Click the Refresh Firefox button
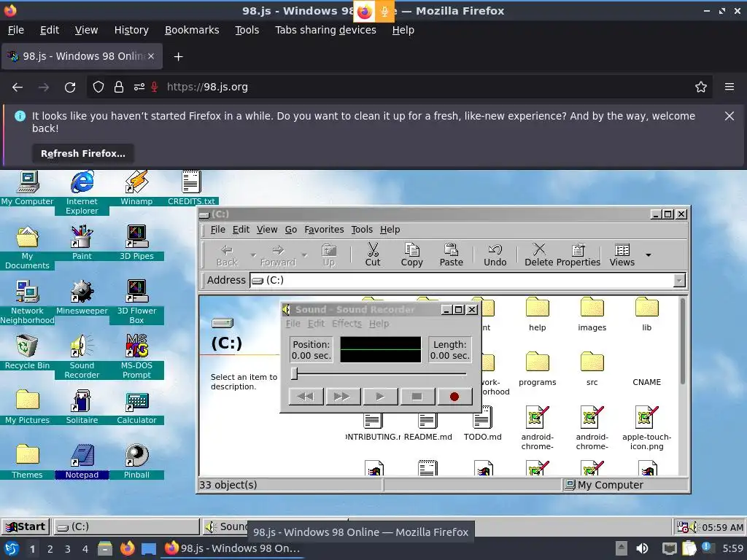The width and height of the screenshot is (747, 560). [x=83, y=154]
